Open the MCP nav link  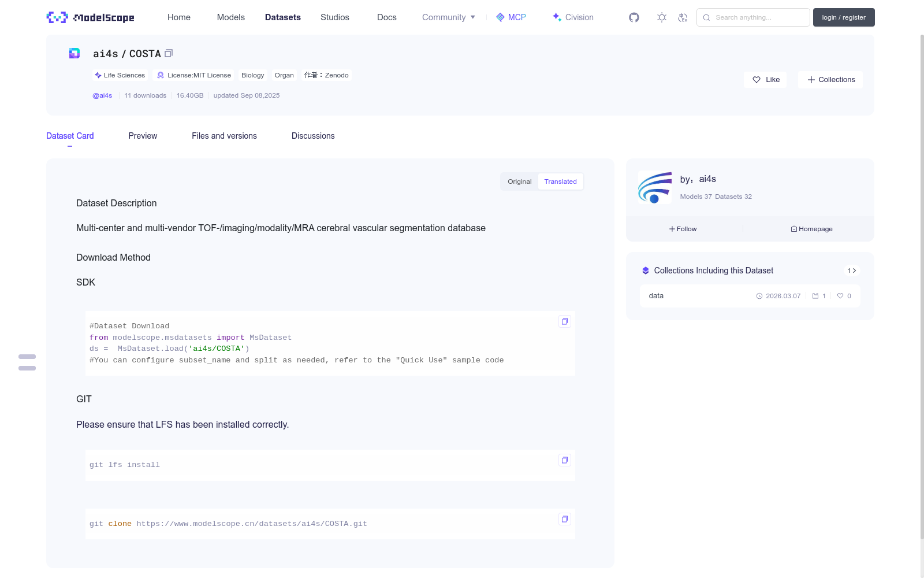click(x=511, y=17)
